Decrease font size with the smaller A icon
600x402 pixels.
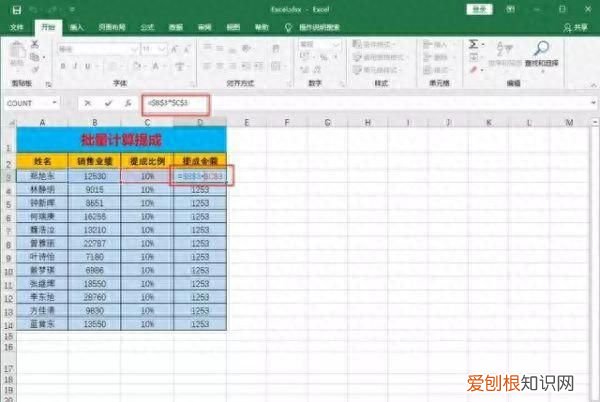pyautogui.click(x=187, y=49)
